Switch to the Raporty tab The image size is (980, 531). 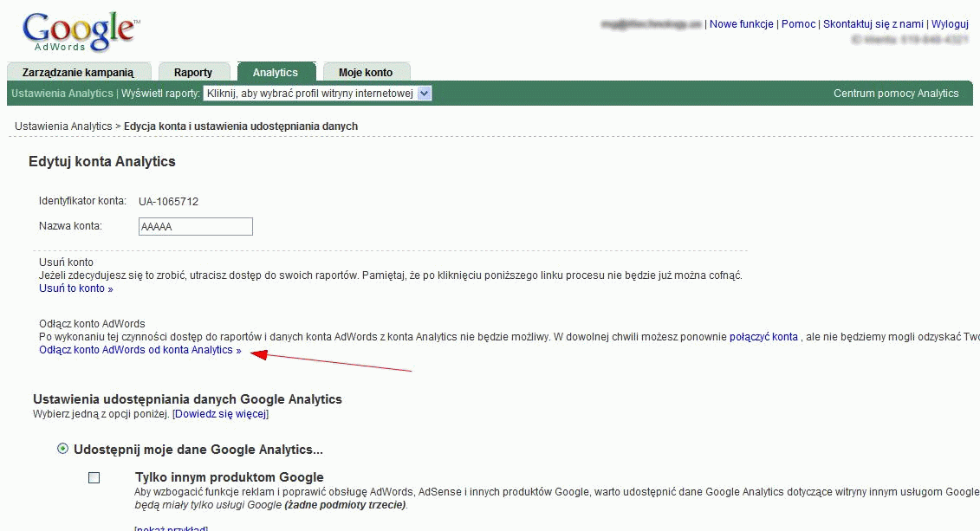(194, 72)
